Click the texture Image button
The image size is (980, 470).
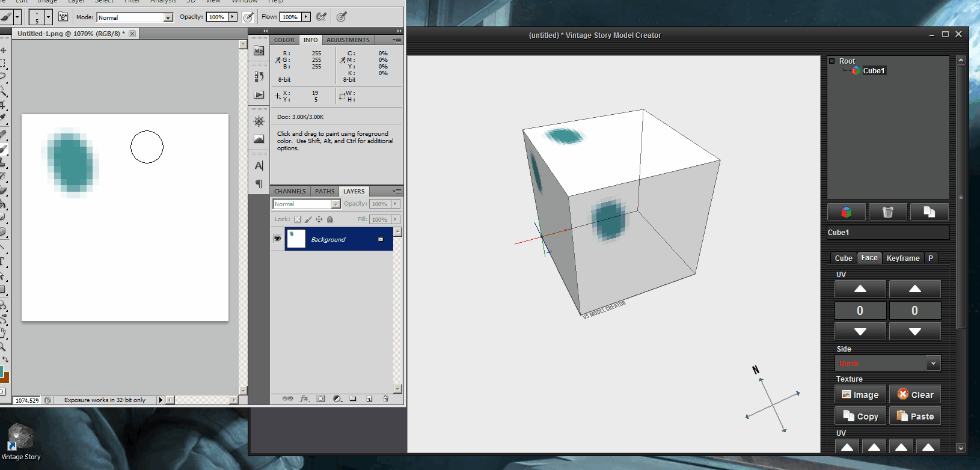(860, 395)
